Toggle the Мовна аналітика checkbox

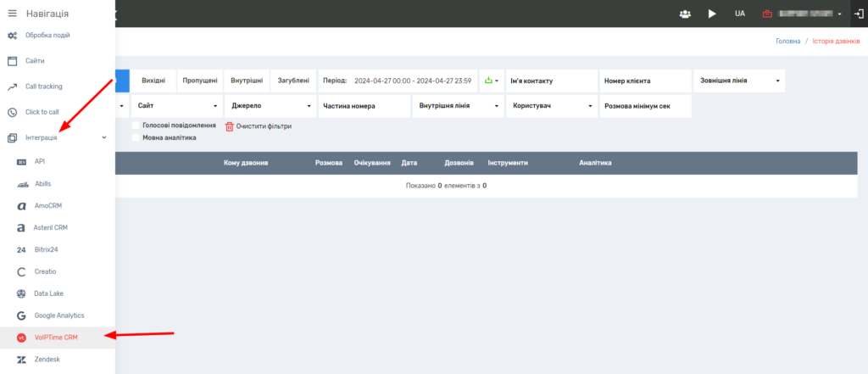[136, 137]
